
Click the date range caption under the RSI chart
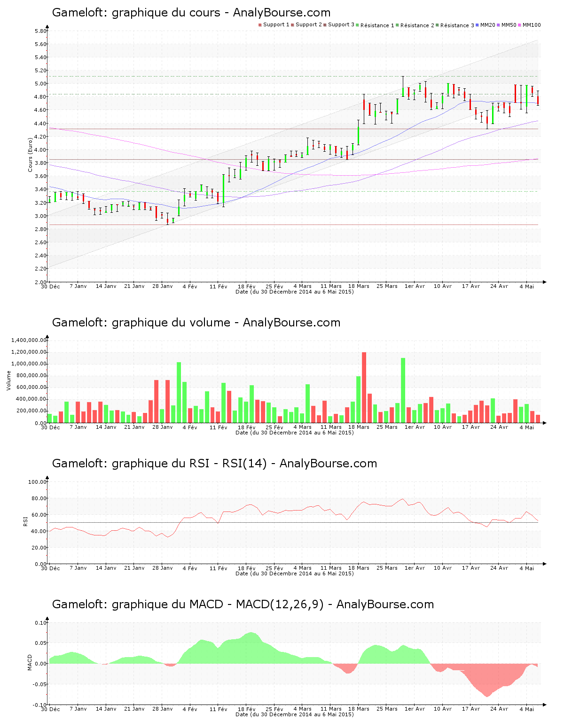tap(294, 573)
